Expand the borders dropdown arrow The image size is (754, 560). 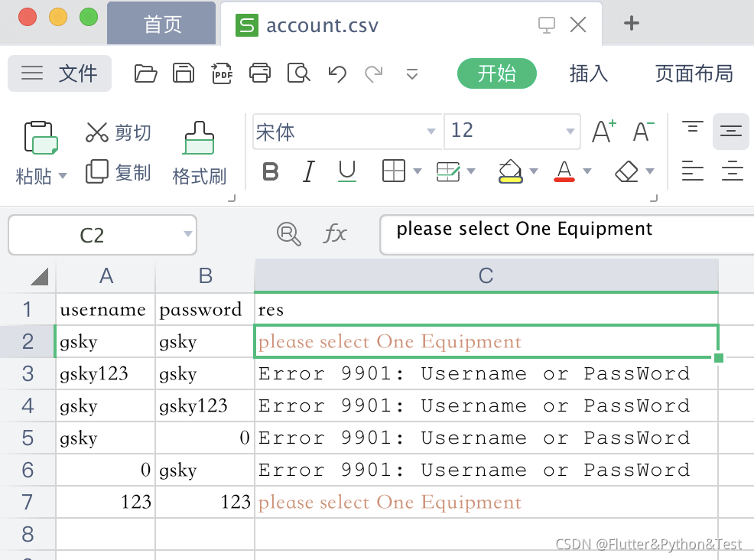tap(418, 171)
